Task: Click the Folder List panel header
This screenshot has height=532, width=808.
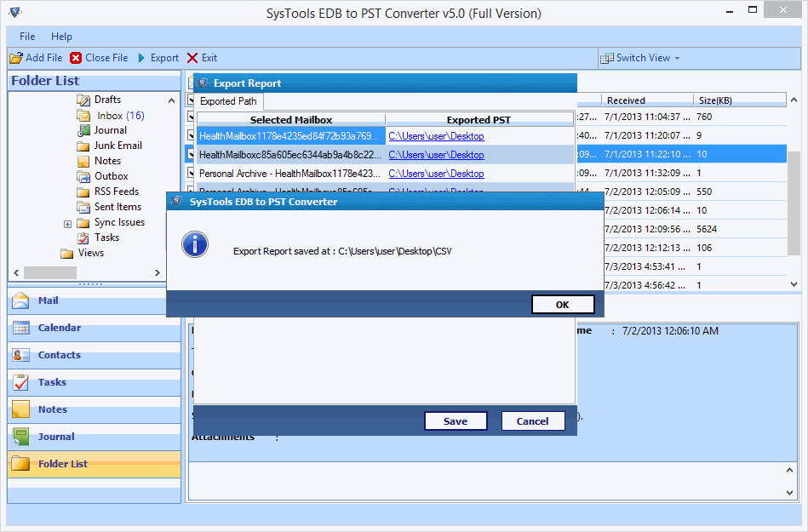Action: pyautogui.click(x=94, y=81)
